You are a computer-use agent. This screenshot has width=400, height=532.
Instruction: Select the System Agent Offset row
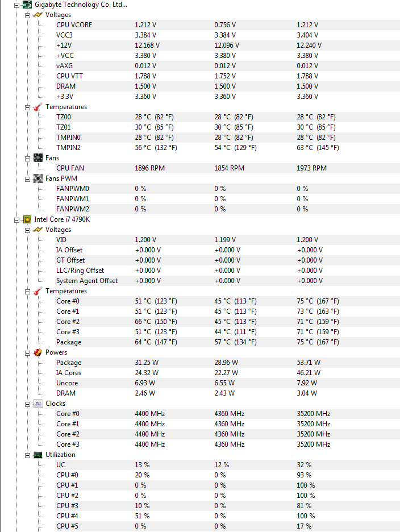227,281
